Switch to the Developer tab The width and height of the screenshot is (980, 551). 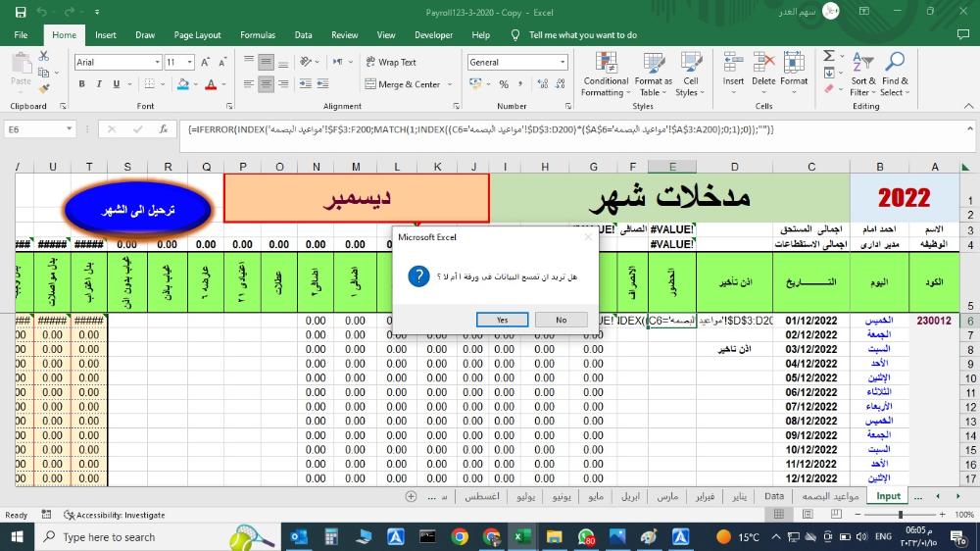[x=434, y=35]
